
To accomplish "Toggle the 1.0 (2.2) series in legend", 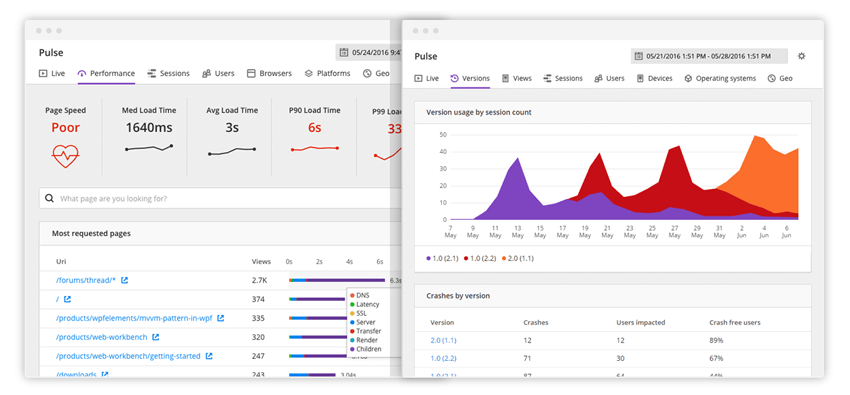I will pyautogui.click(x=480, y=258).
